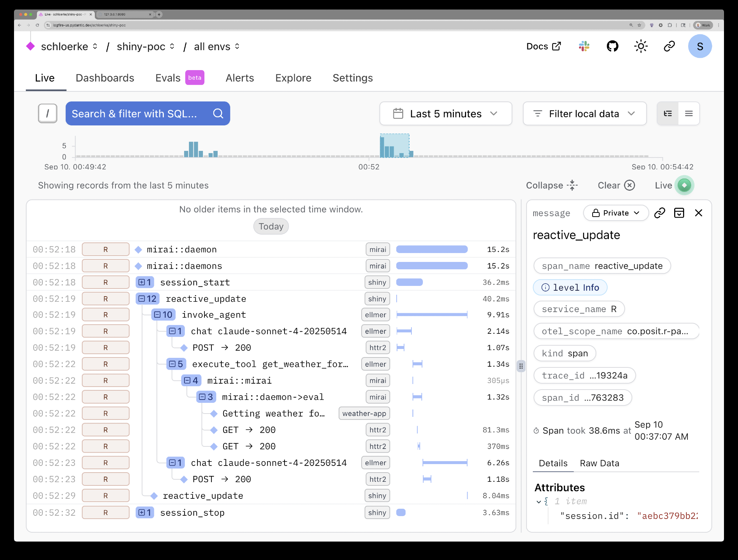738x560 pixels.
Task: Open the Docs external link
Action: (x=543, y=46)
